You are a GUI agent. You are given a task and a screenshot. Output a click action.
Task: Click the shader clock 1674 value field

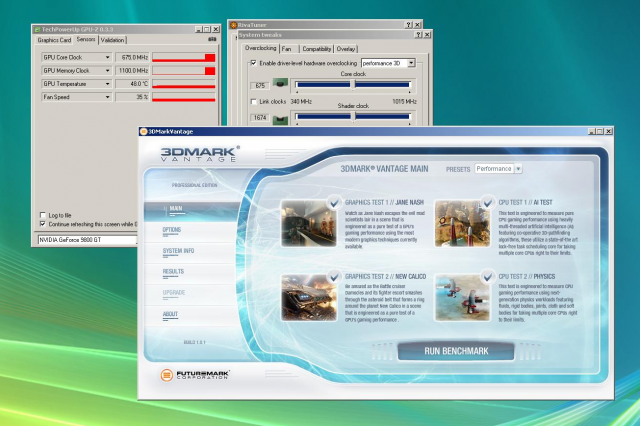(260, 118)
